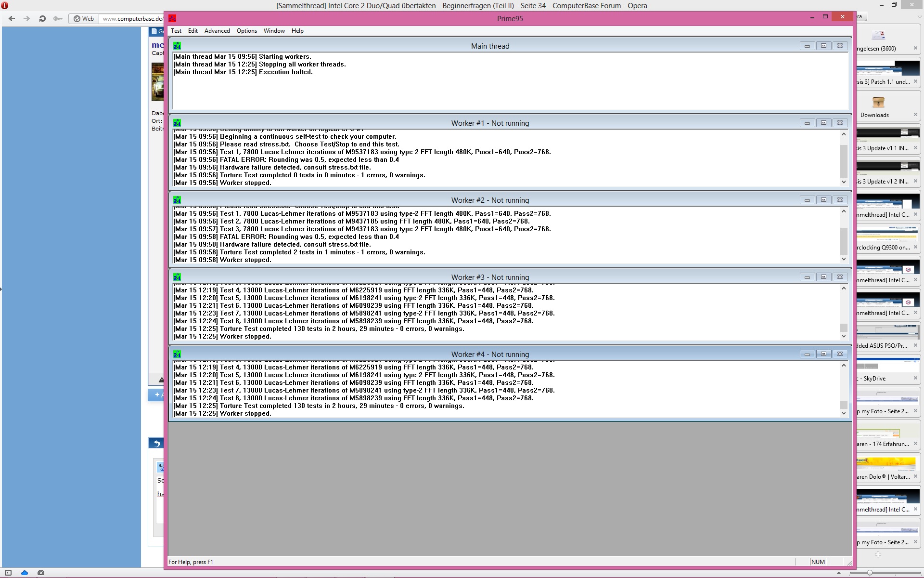
Task: Click Opera's back navigation arrow
Action: pos(12,19)
